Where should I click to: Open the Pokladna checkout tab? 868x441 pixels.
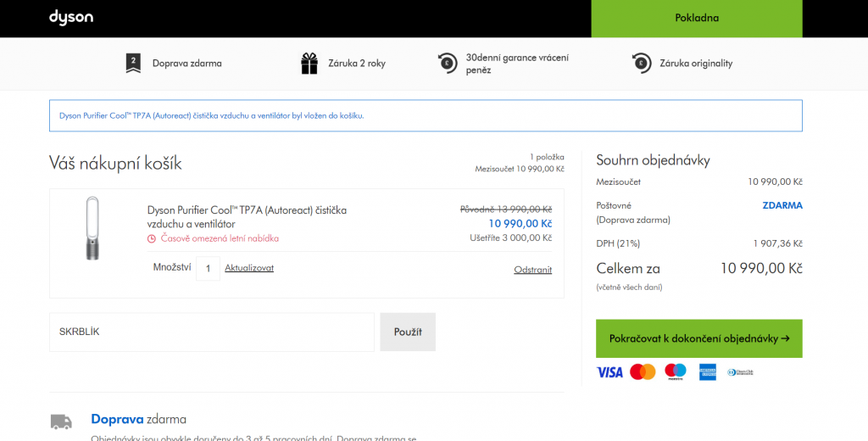(x=697, y=19)
